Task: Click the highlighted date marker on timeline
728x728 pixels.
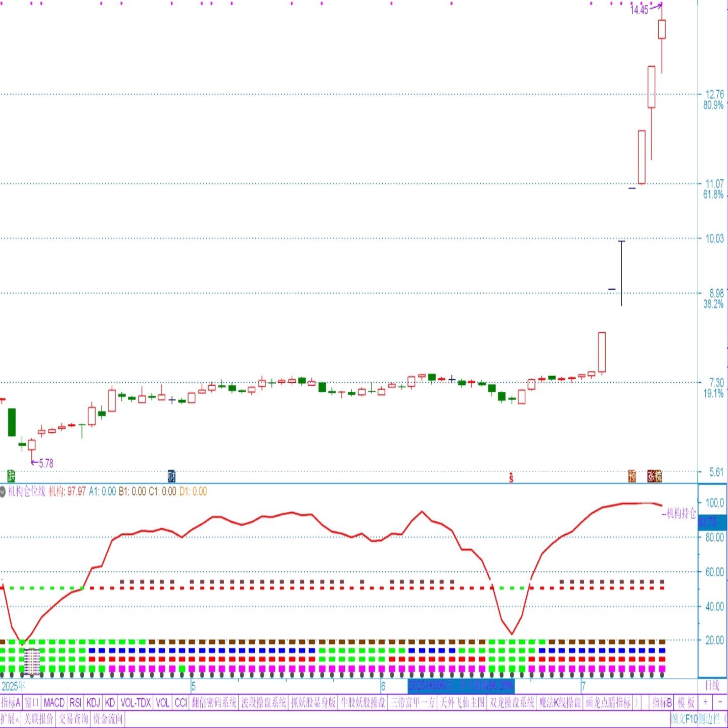Action: click(461, 686)
